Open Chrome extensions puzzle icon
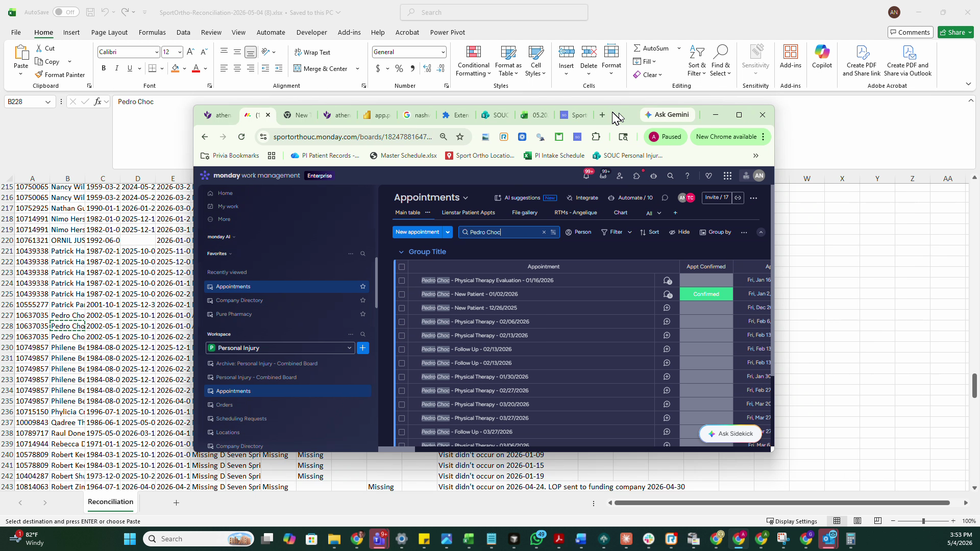 click(x=596, y=137)
